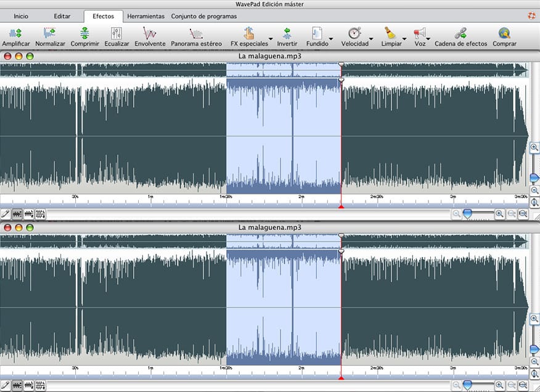Click the Limpiar broom icon

[x=390, y=33]
